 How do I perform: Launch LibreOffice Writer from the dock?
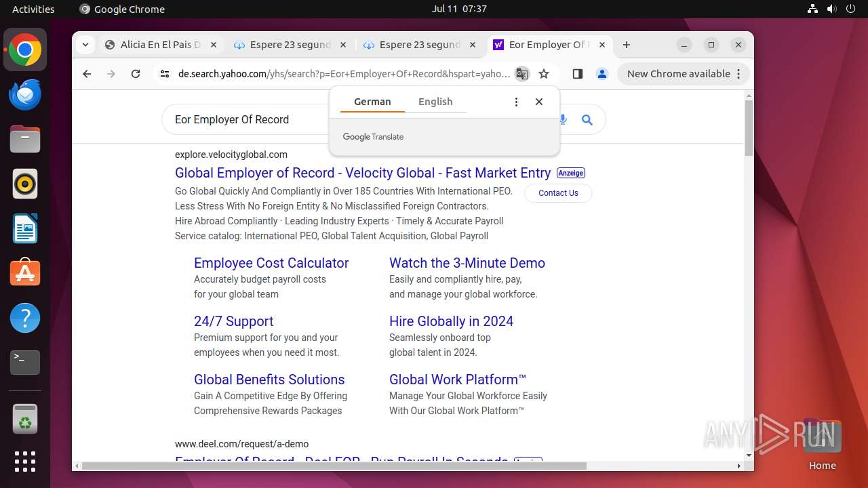click(x=25, y=229)
